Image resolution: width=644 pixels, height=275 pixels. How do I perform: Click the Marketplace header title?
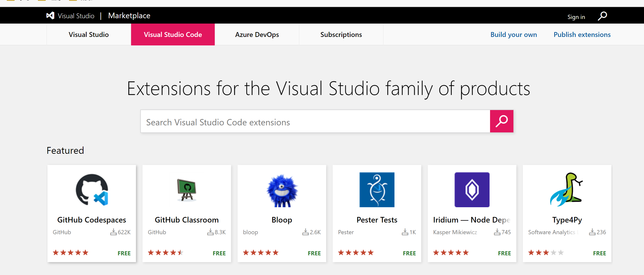point(129,16)
